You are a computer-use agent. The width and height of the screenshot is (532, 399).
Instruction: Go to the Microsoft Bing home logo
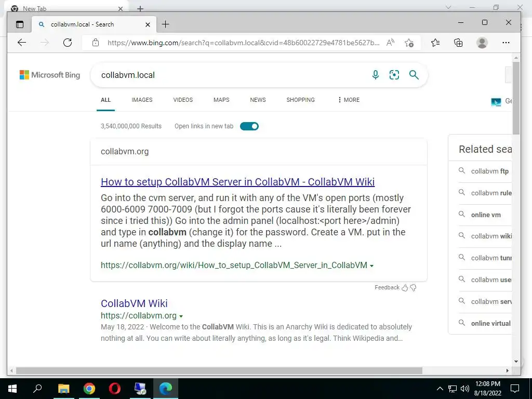tap(50, 75)
